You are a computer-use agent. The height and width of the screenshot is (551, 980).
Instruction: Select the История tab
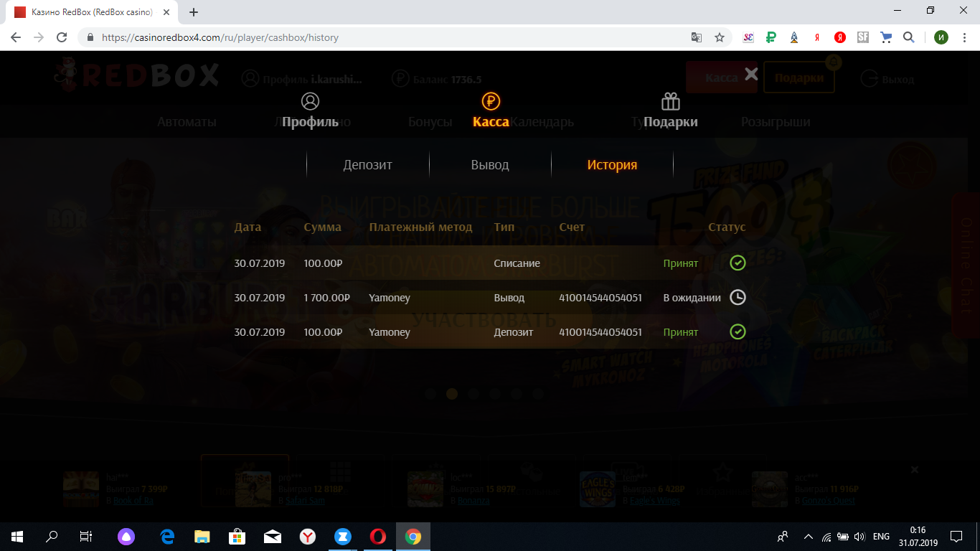coord(612,165)
